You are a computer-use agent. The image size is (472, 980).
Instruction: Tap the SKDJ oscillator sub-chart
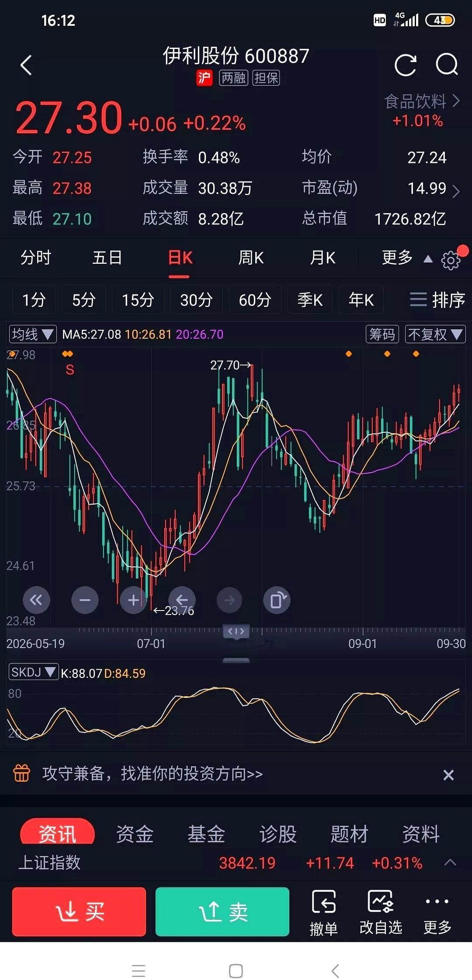236,713
